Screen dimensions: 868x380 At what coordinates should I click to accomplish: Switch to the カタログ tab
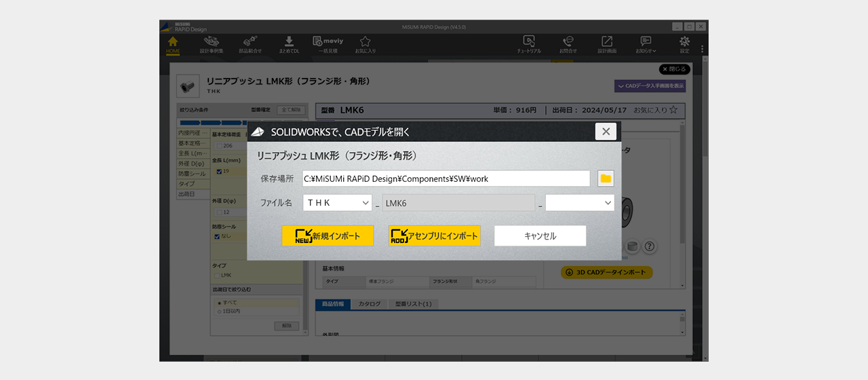(370, 304)
